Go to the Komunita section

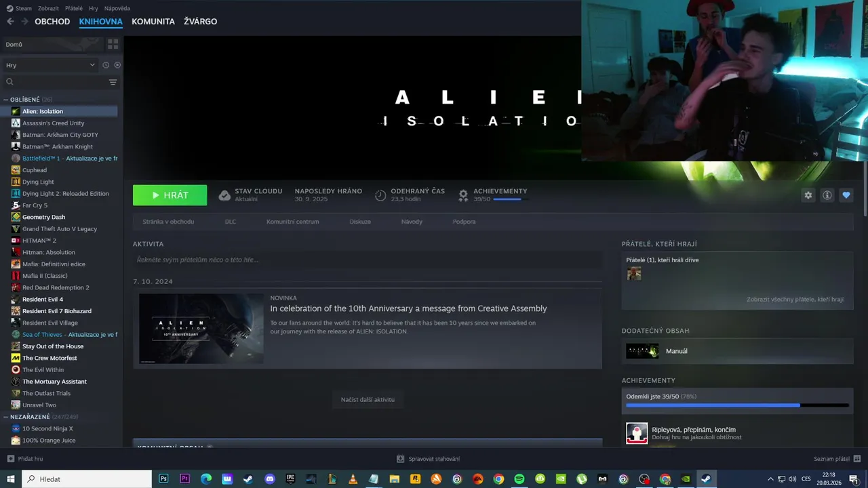point(153,22)
